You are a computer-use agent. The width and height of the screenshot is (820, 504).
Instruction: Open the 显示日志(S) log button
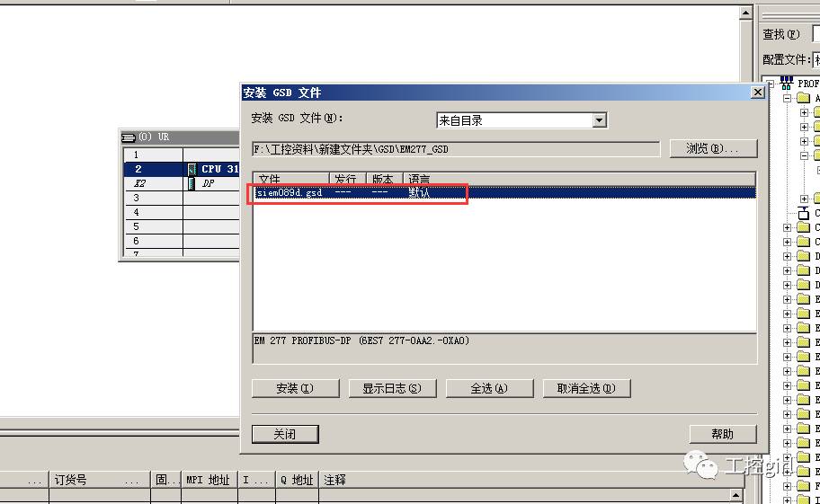[392, 389]
